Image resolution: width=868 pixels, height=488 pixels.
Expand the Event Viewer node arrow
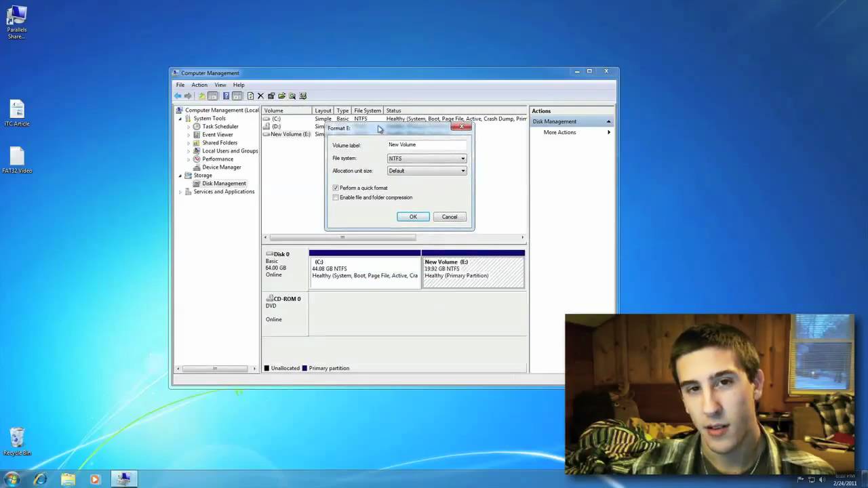[189, 135]
